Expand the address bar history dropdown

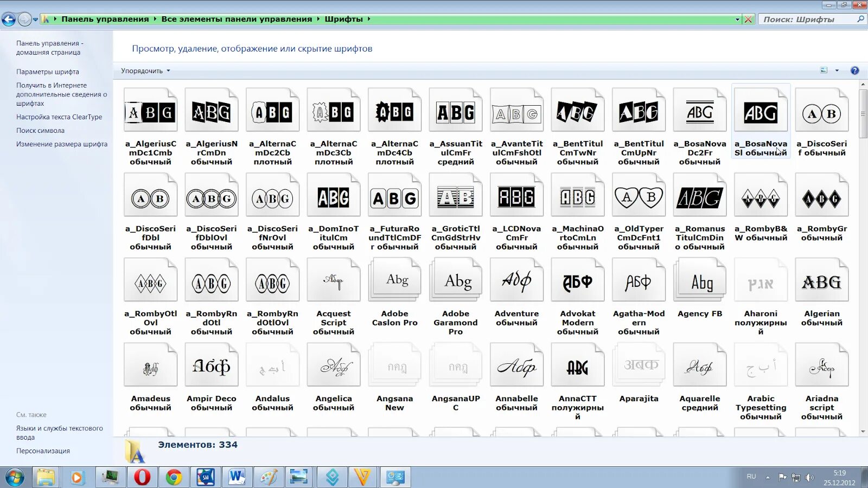pos(737,20)
